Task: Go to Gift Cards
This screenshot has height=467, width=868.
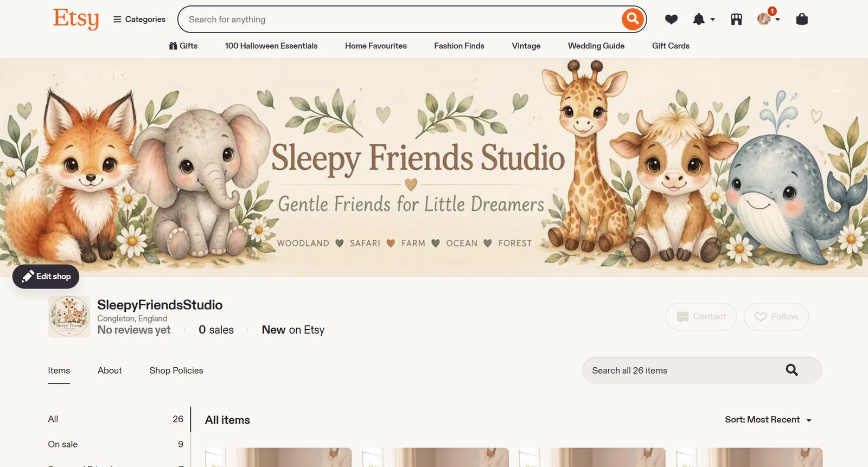Action: (671, 46)
